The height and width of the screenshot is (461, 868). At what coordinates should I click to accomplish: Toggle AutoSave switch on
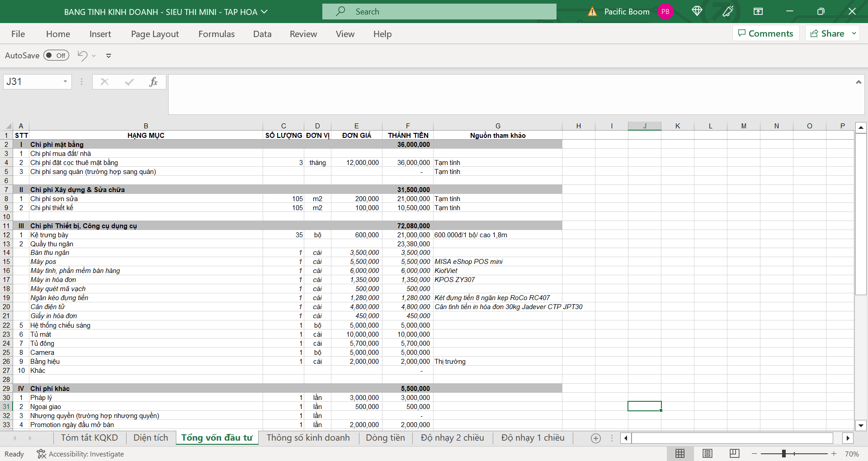point(56,56)
